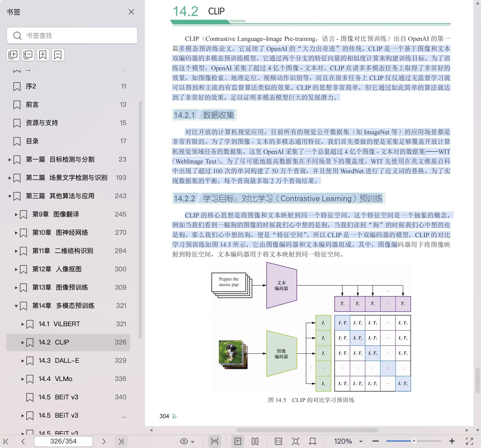The image size is (481, 448).
Task: Collapse 第三篇 其他算法与应用
Action: [10, 196]
